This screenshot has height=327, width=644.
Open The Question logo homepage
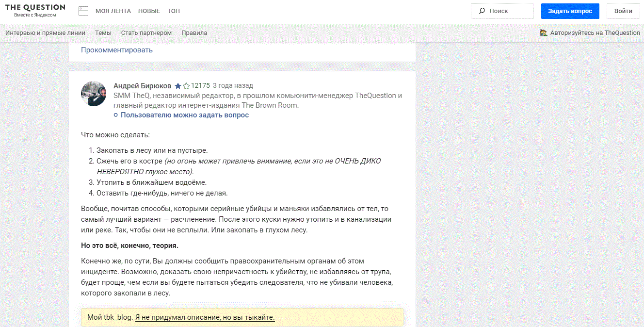35,7
